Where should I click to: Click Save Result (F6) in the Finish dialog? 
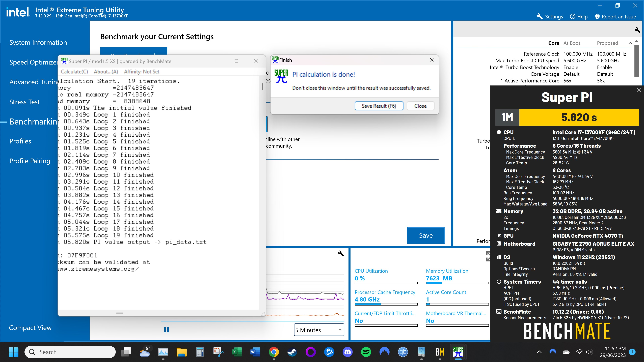(379, 106)
